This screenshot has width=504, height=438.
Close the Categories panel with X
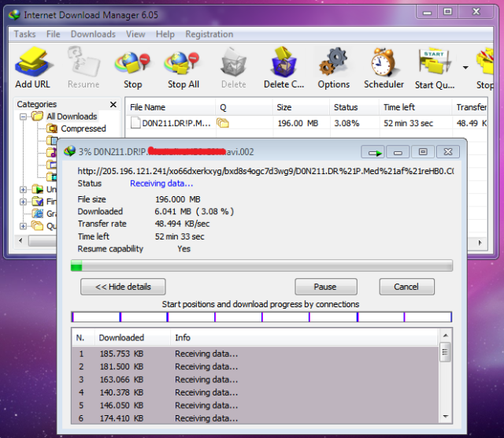coord(113,105)
